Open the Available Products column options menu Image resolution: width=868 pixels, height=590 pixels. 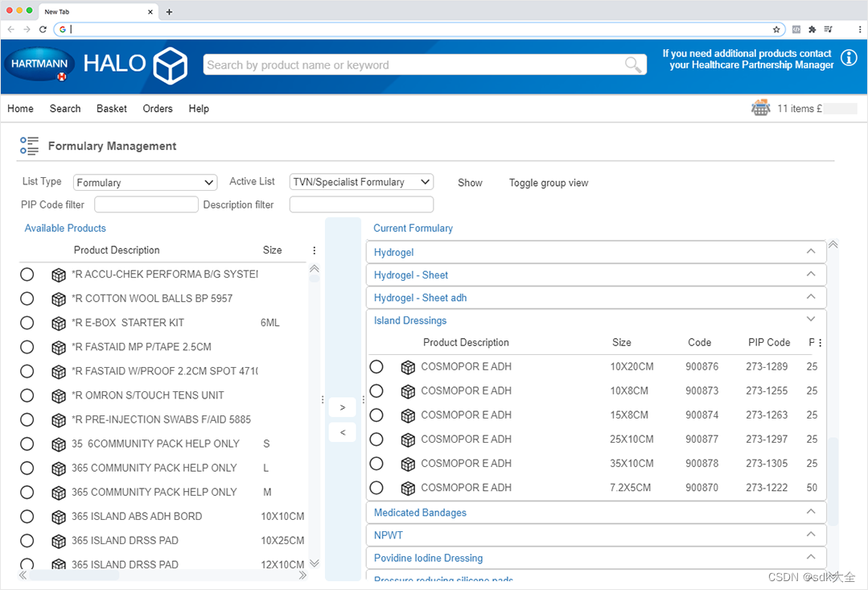tap(314, 250)
